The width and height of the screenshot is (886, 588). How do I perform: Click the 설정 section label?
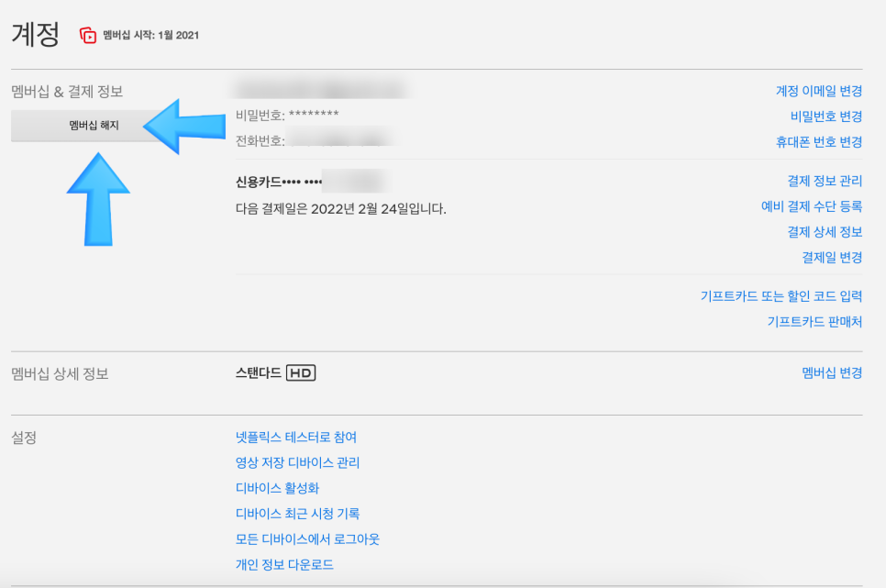click(24, 438)
